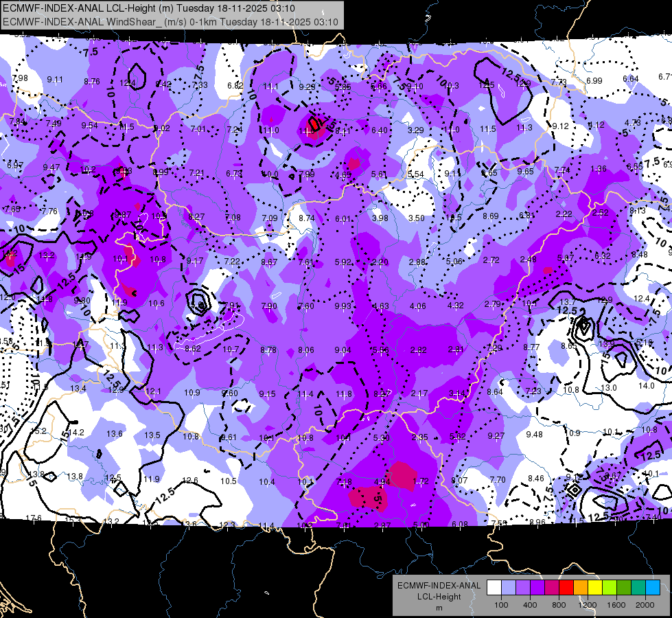
Task: Click the wind shear value 8.06
Action: (306, 350)
